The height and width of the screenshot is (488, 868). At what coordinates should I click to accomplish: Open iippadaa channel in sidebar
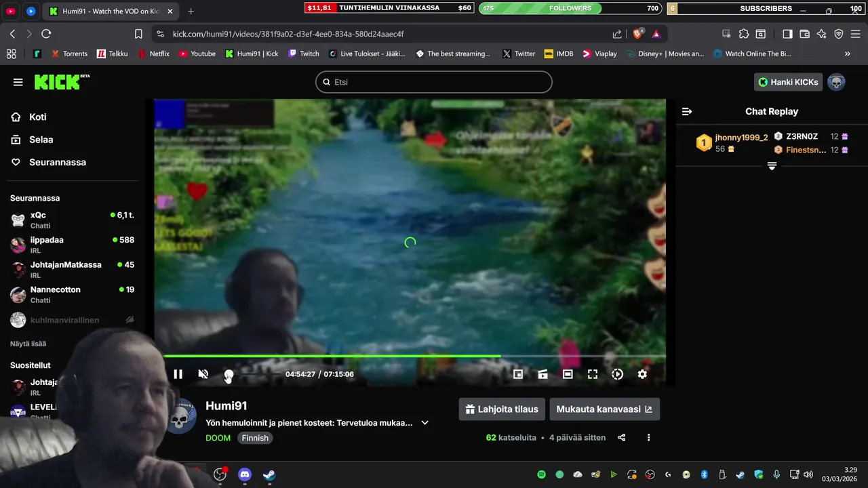(x=73, y=245)
